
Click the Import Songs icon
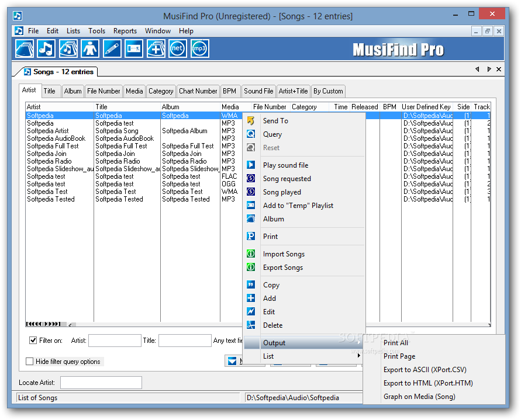(x=251, y=254)
